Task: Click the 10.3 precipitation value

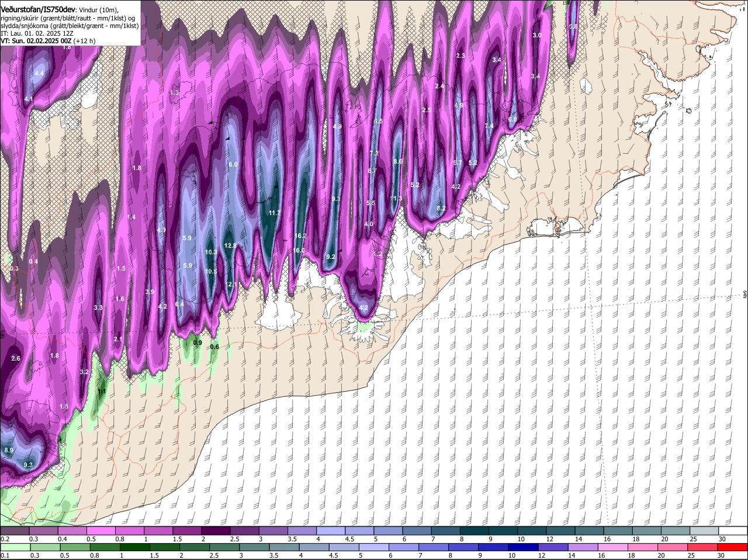Action: 212,253
